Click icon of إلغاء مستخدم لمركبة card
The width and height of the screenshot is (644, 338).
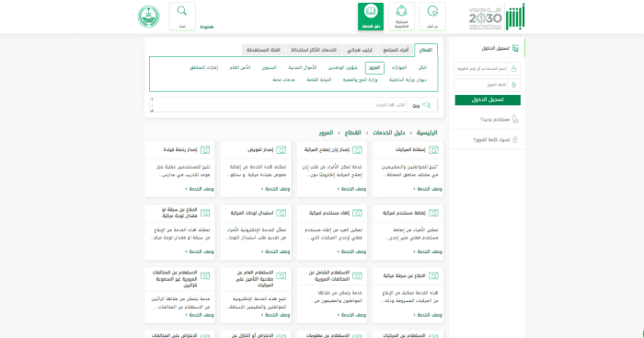point(357,213)
